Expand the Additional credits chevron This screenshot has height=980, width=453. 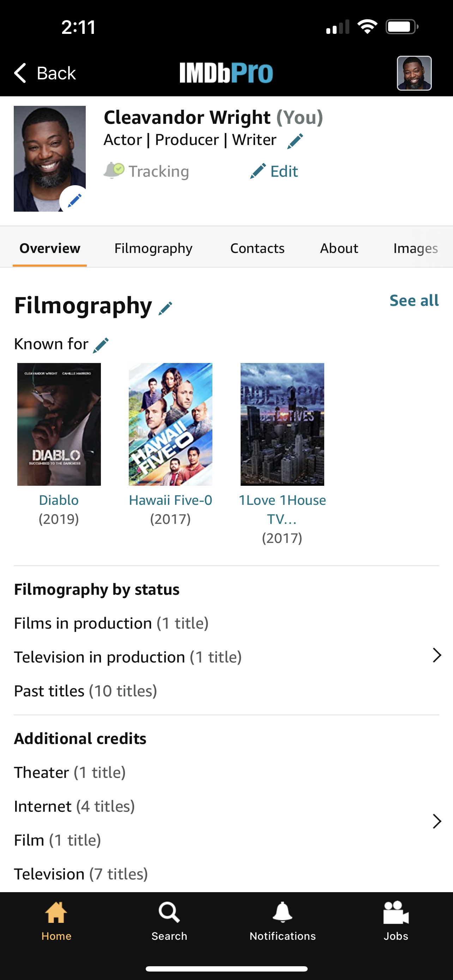[437, 821]
